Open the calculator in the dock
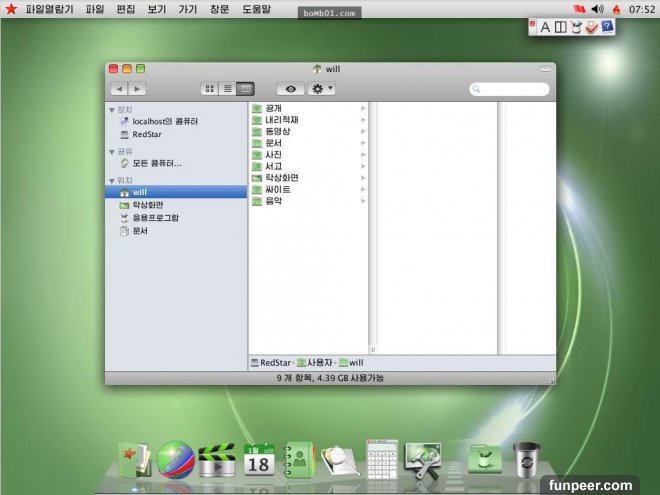 pyautogui.click(x=382, y=460)
